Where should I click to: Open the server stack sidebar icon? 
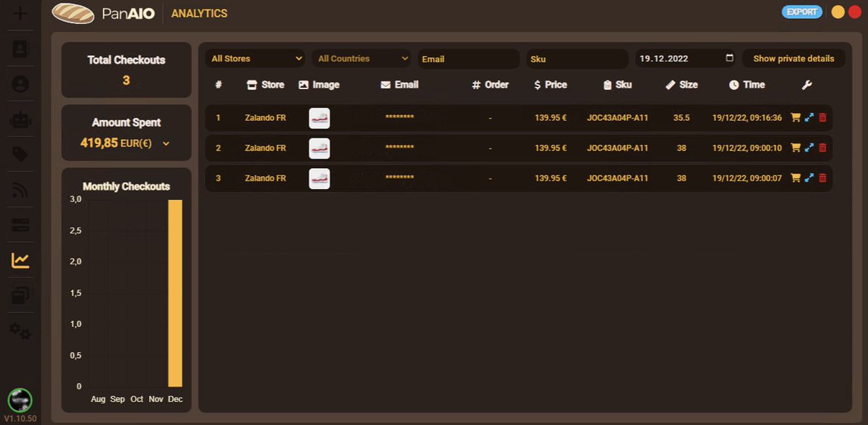[x=20, y=226]
